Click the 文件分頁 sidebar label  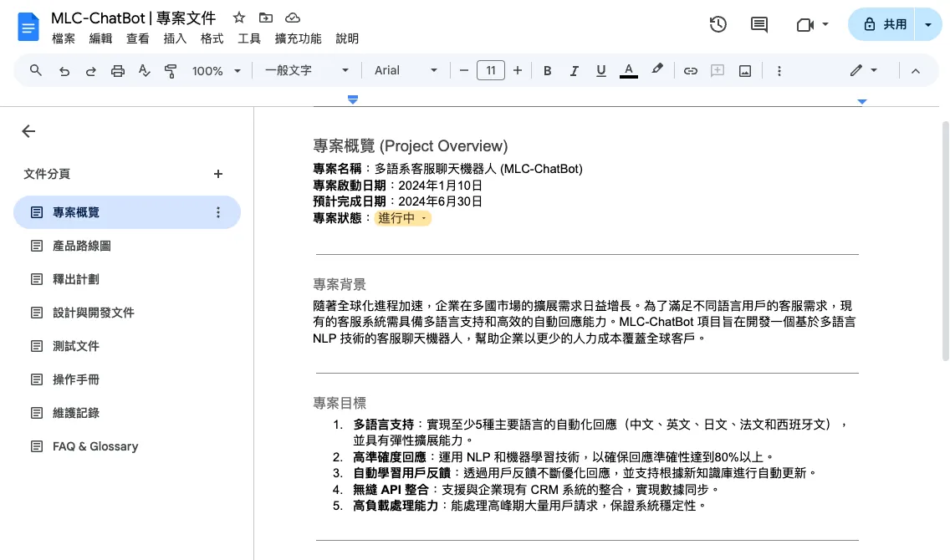(x=47, y=174)
